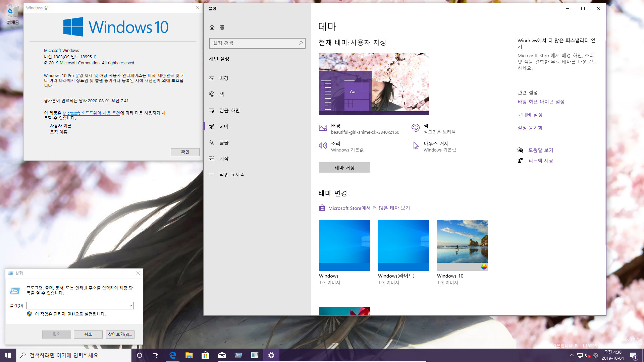Image resolution: width=644 pixels, height=362 pixels.
Task: Click the sound speaker icon for theme sounds
Action: coord(323,145)
